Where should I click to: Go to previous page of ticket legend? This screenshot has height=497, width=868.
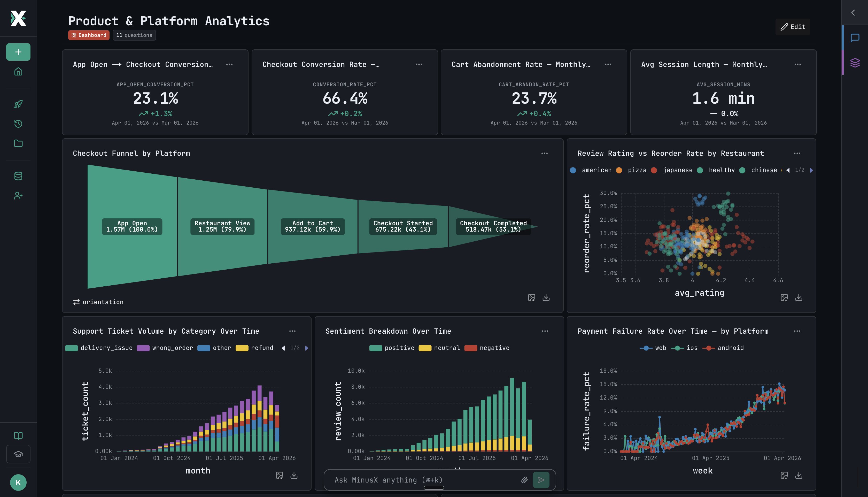click(x=283, y=348)
